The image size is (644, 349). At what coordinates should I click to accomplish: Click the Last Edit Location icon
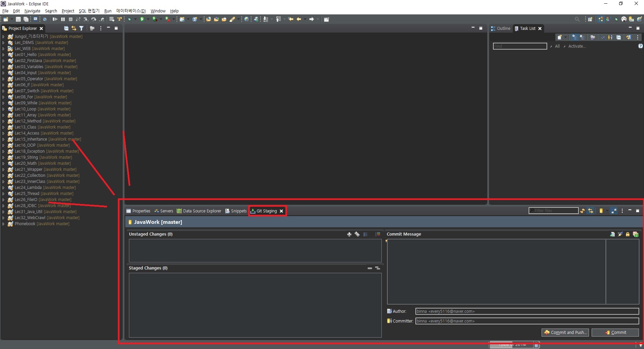(291, 19)
